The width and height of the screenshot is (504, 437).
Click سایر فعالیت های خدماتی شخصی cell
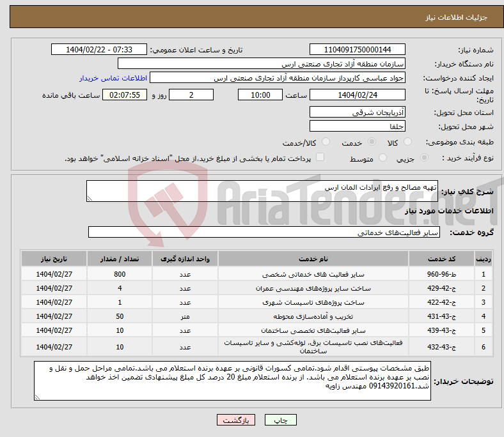(313, 274)
